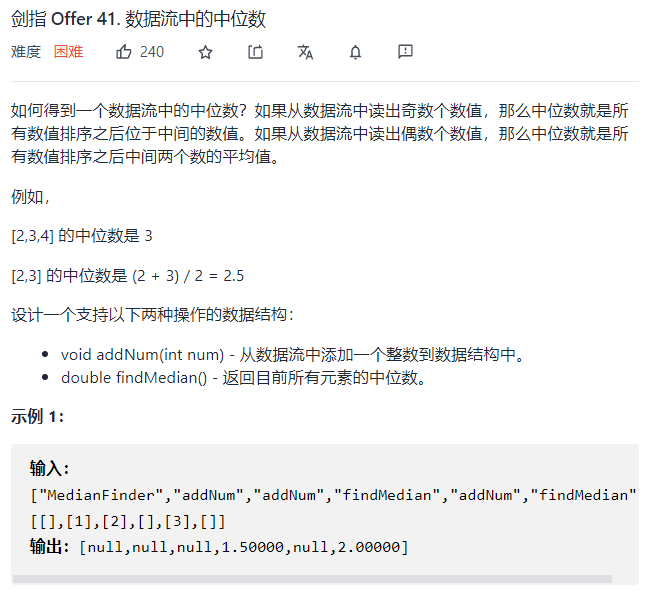The height and width of the screenshot is (599, 663).
Task: Click the 示例 1 heading
Action: [38, 417]
